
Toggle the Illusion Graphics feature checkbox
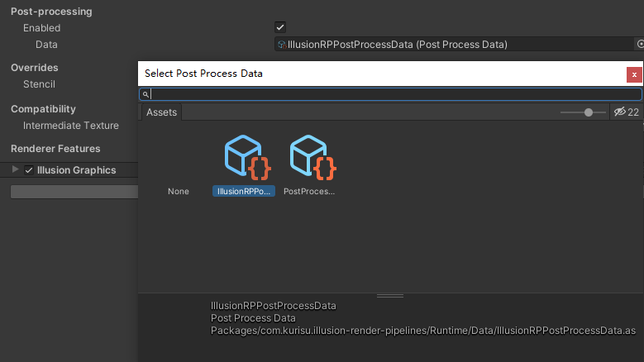click(x=30, y=170)
